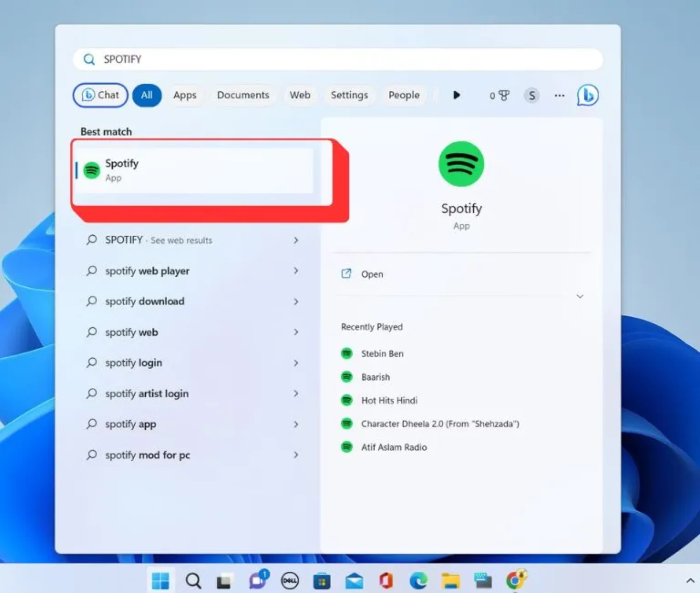The height and width of the screenshot is (593, 700).
Task: Show more filter tabs with the arrow
Action: click(456, 95)
